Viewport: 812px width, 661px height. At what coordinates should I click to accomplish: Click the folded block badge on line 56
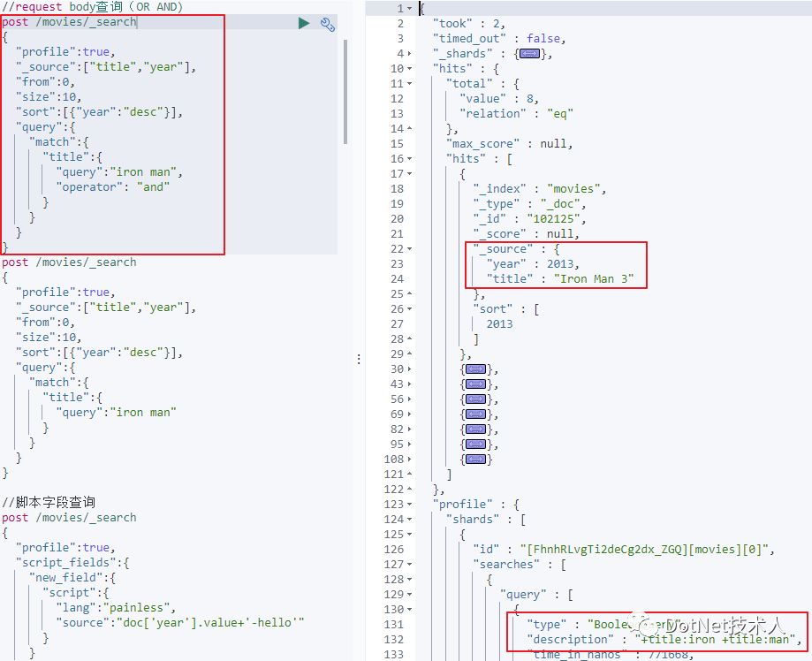475,399
